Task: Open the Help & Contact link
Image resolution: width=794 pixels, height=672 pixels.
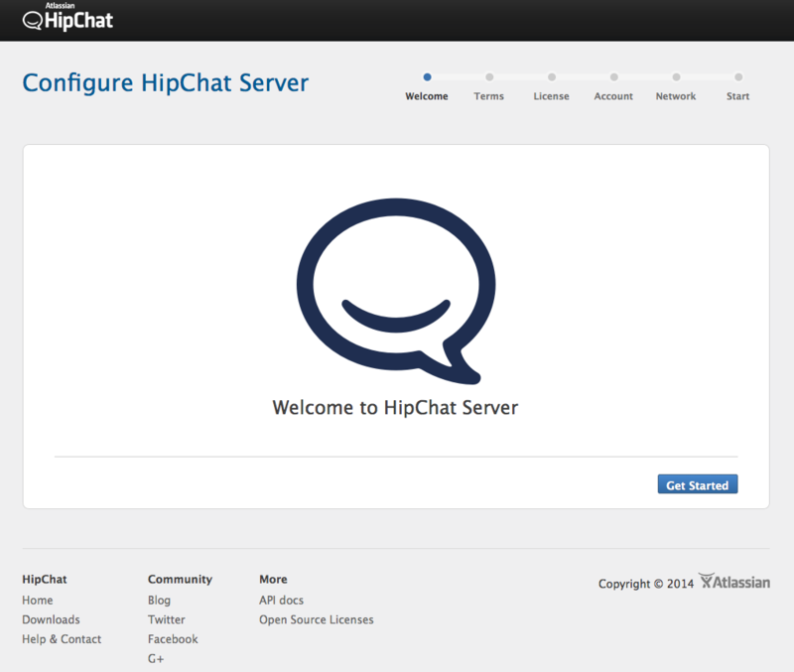Action: 62,639
